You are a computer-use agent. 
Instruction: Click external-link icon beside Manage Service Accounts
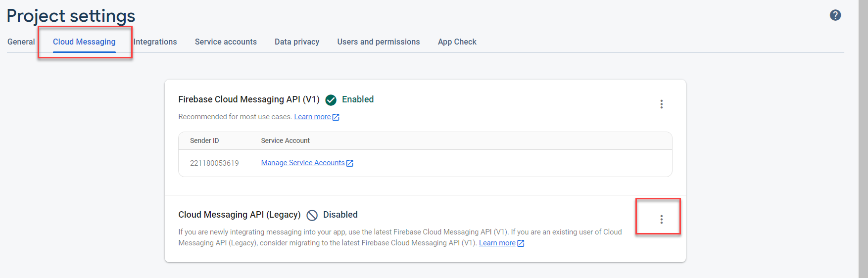click(350, 163)
